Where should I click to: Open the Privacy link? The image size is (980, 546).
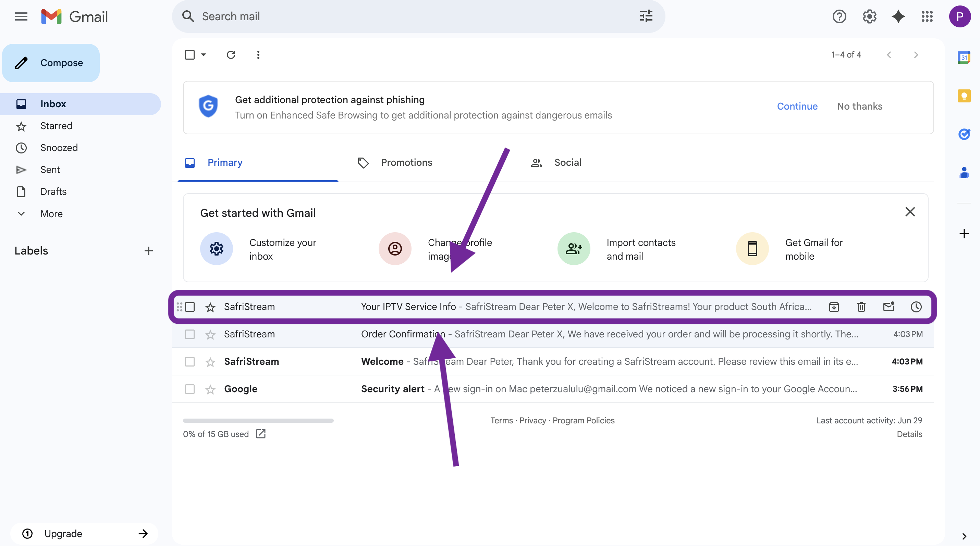(x=532, y=420)
